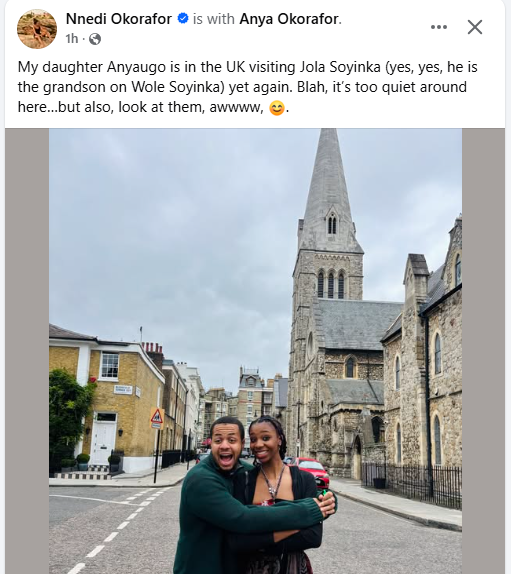Click the red car in the photo
The height and width of the screenshot is (574, 511).
point(312,470)
